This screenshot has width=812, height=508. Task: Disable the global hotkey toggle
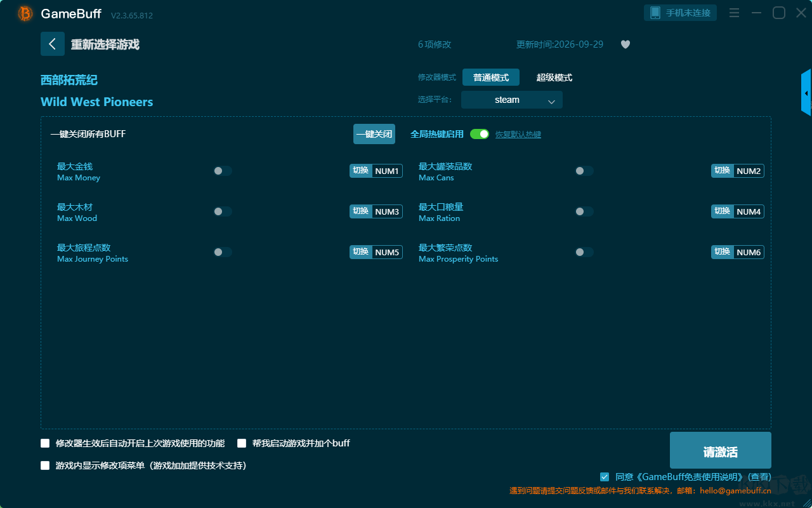pos(480,134)
